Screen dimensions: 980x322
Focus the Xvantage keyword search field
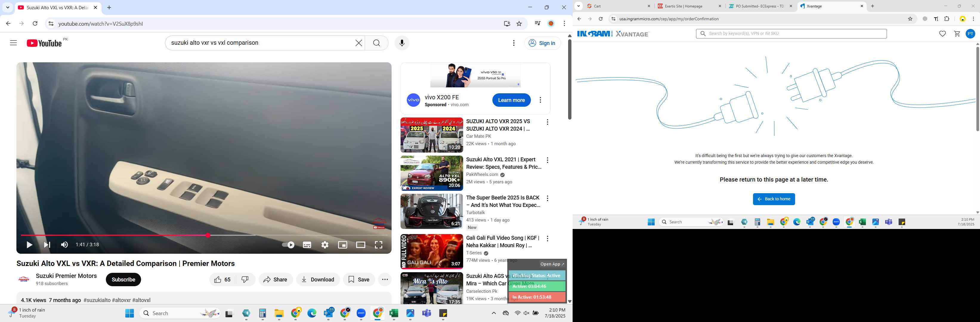pyautogui.click(x=791, y=33)
